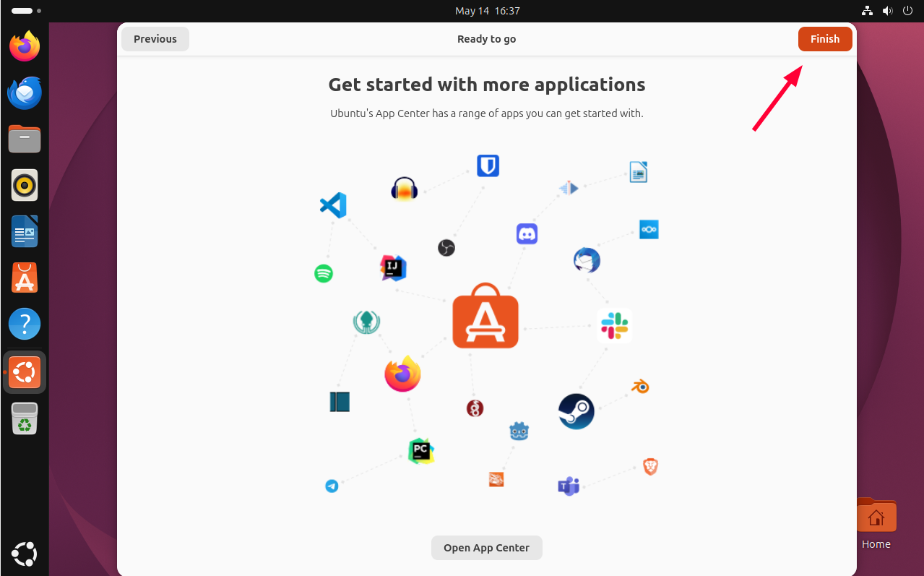Click the dark blue book icon
Image resolution: width=924 pixels, height=576 pixels.
tap(340, 402)
